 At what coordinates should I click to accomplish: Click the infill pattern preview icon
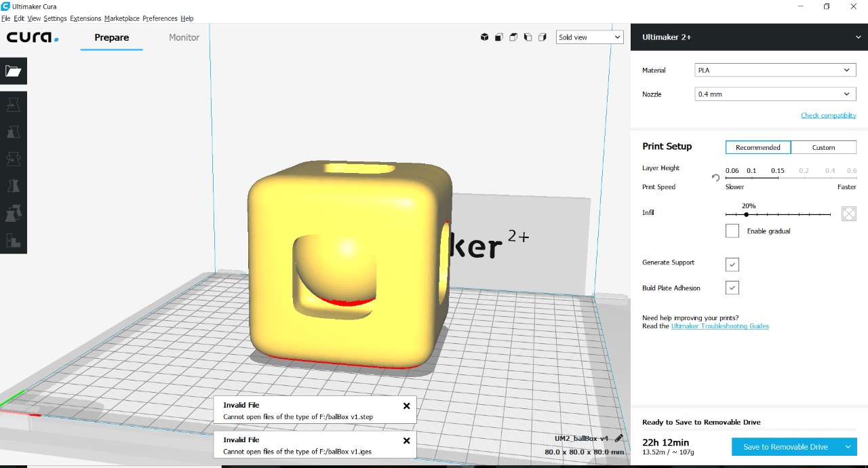tap(849, 214)
